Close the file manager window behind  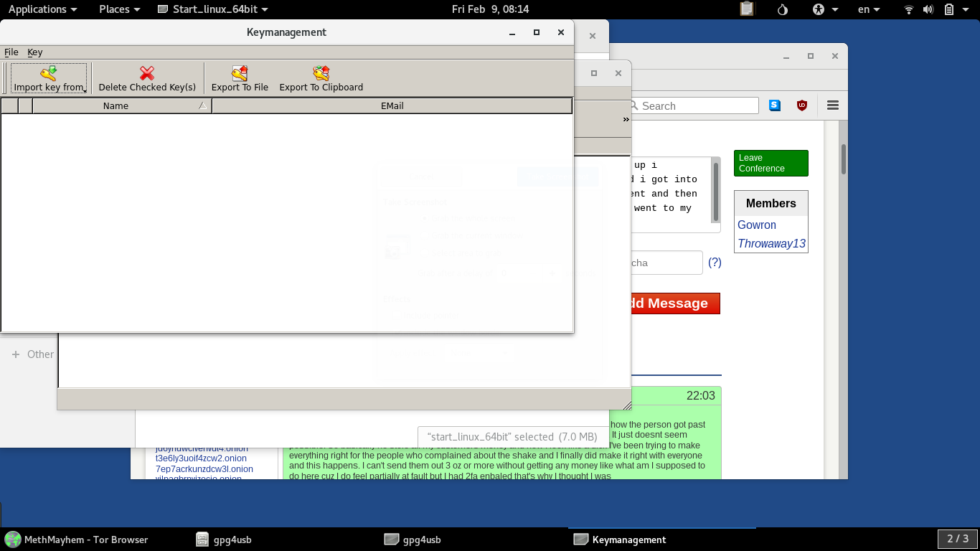point(593,35)
